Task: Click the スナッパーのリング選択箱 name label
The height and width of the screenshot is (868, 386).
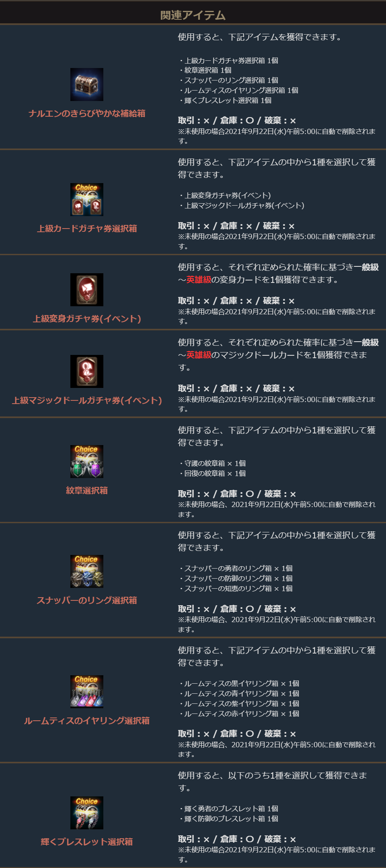Action: point(87,600)
